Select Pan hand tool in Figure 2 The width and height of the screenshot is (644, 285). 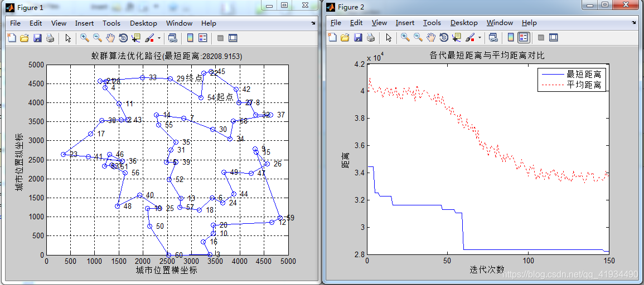coord(431,38)
